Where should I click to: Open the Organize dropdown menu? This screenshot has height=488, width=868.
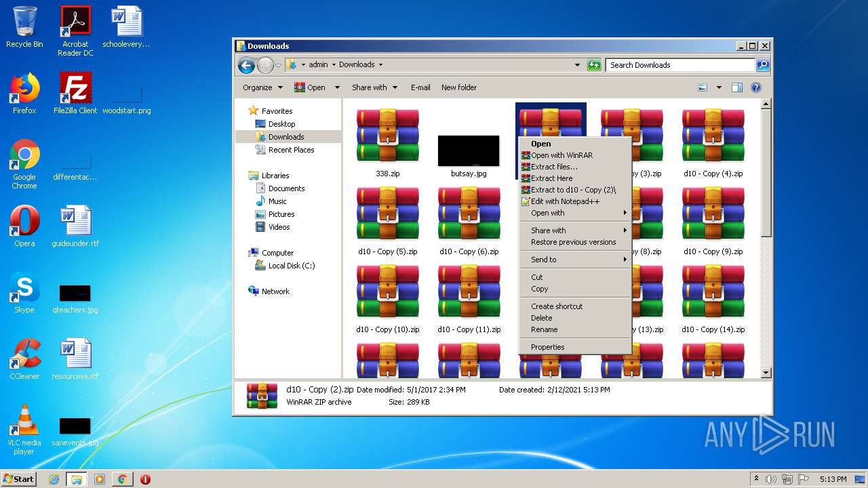click(x=262, y=87)
